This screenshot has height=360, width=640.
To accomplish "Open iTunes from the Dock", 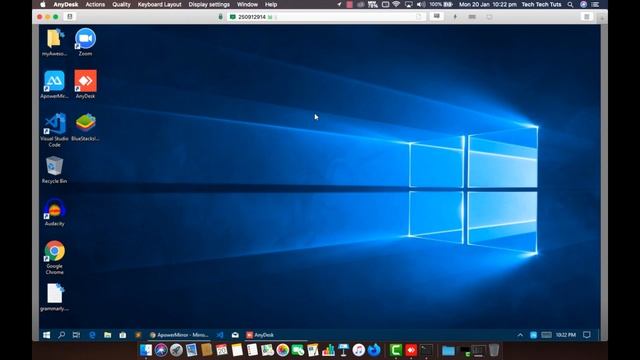I will coord(358,350).
